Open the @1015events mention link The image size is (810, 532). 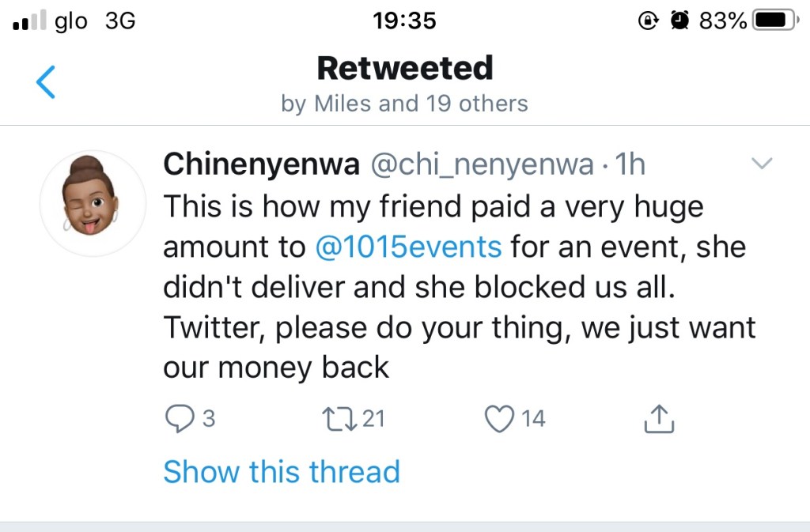pyautogui.click(x=408, y=247)
